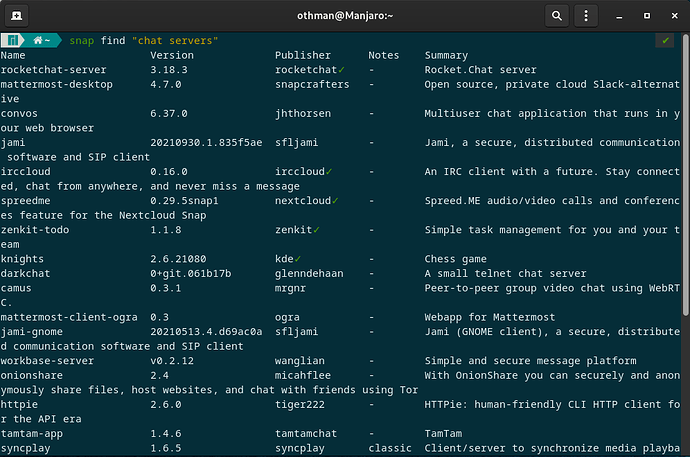690x457 pixels.
Task: Click the Summary column header
Action: [x=446, y=55]
